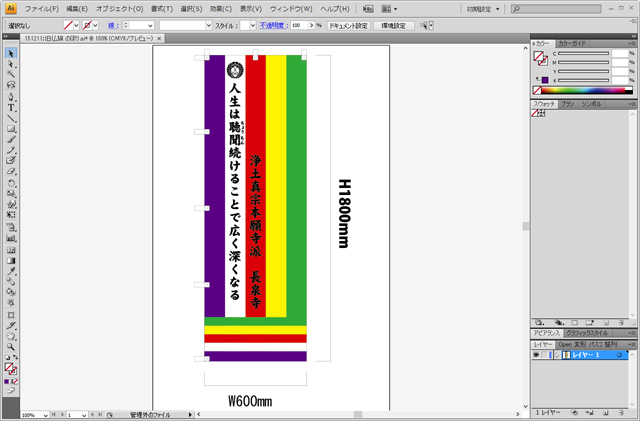
Task: Click 不透明度 opacity link
Action: tap(273, 25)
